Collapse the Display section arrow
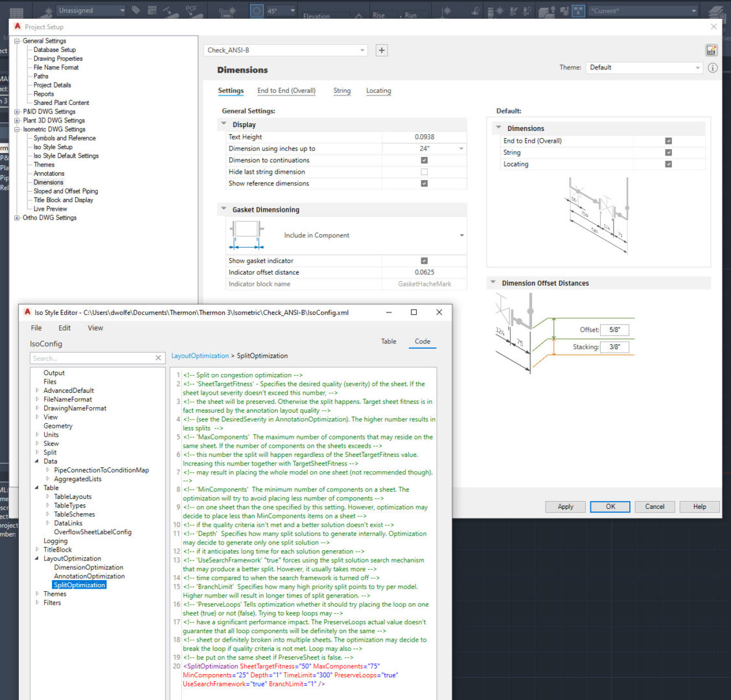 (x=224, y=124)
